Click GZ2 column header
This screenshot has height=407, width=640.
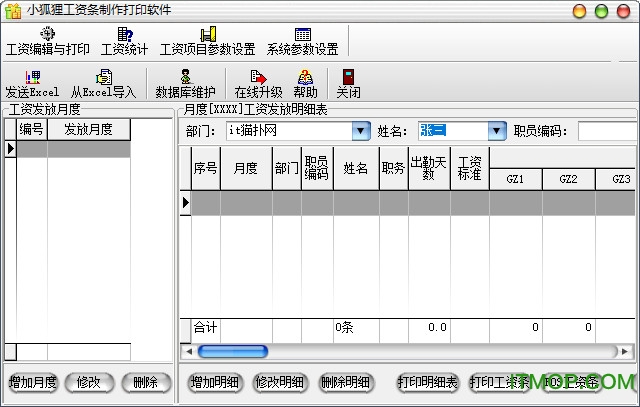(x=568, y=179)
